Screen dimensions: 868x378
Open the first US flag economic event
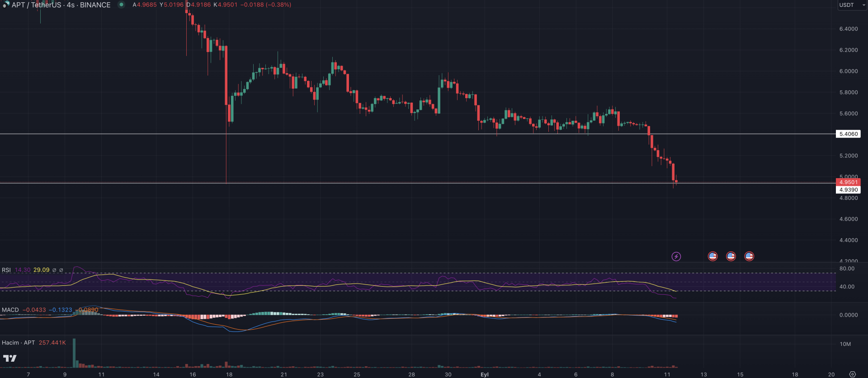(x=712, y=256)
